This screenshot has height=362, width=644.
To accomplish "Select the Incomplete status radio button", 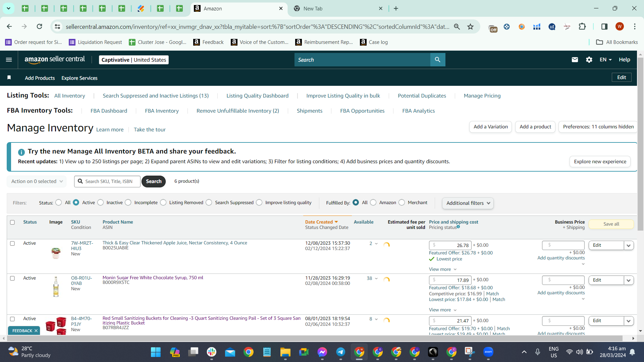I will (x=128, y=202).
